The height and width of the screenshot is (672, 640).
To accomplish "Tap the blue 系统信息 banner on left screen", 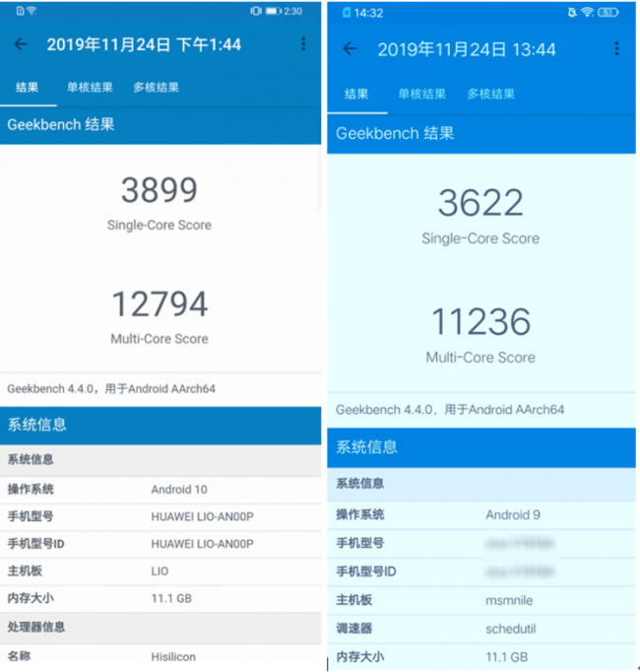I will (160, 425).
